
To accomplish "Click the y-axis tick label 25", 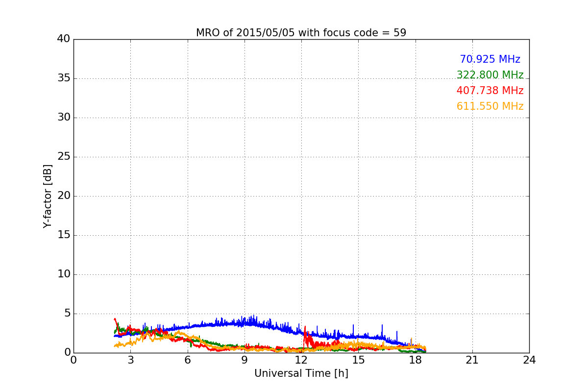I will [x=64, y=157].
